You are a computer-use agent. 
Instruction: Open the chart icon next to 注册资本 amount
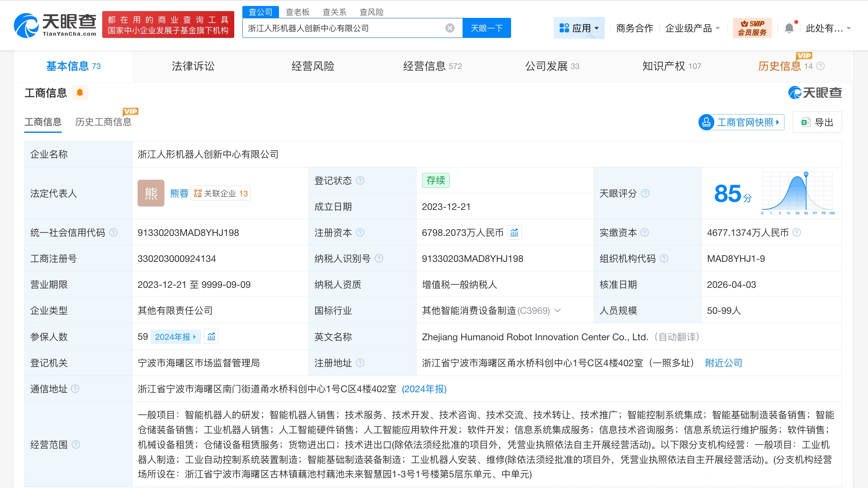514,233
